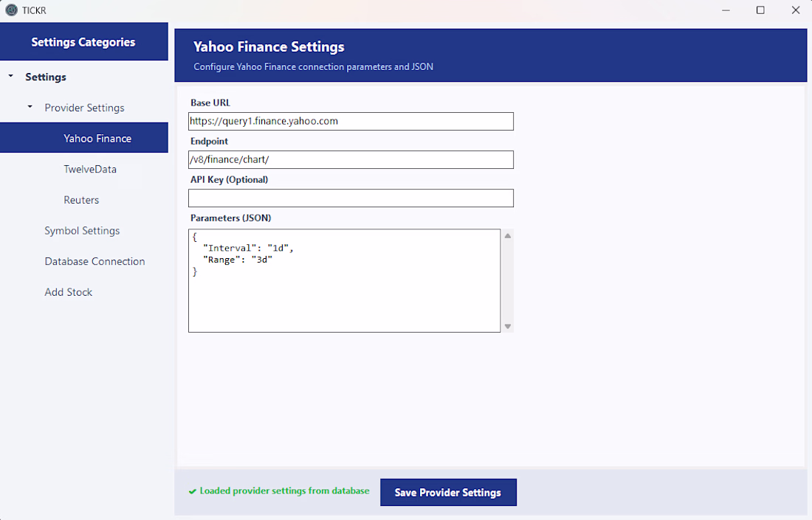Click the 'Configure Yahoo Finance connection parameters' subtitle
812x520 pixels.
(x=313, y=66)
